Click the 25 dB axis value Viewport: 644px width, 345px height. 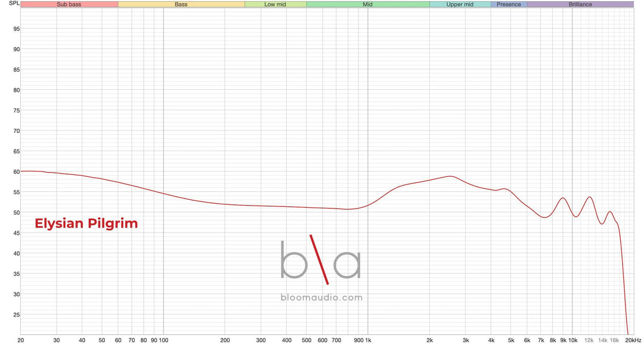[x=17, y=315]
